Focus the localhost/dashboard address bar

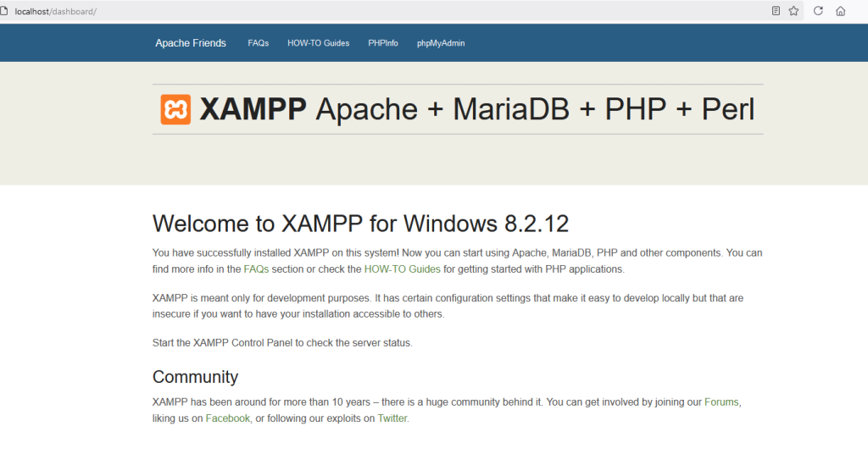pyautogui.click(x=339, y=11)
